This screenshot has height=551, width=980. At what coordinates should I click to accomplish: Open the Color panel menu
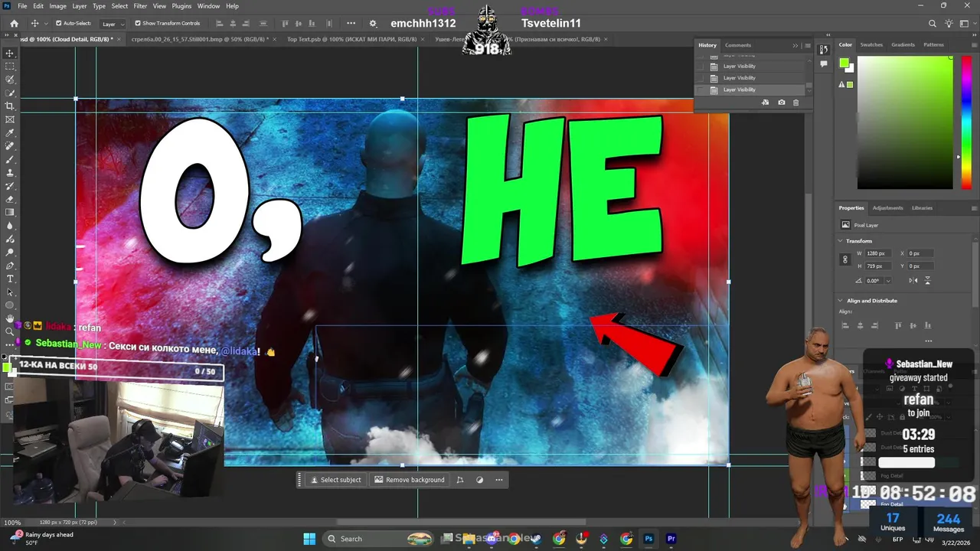point(973,44)
